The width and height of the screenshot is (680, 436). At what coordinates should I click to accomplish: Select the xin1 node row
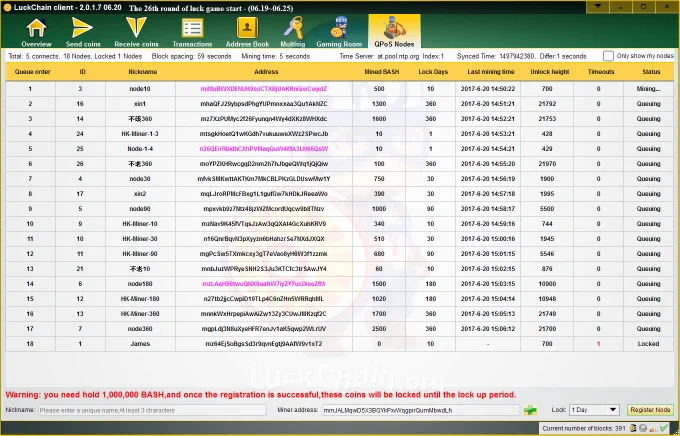340,104
